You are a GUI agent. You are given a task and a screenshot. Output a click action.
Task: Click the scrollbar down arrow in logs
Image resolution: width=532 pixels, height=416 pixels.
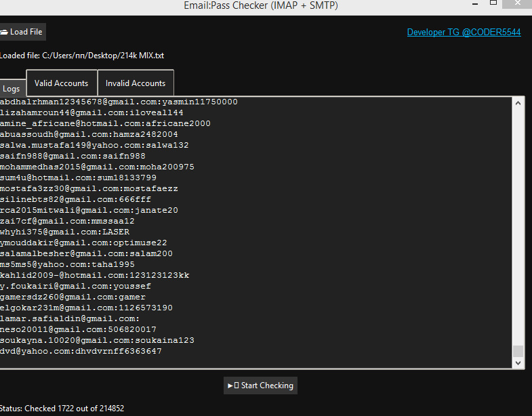click(x=518, y=362)
